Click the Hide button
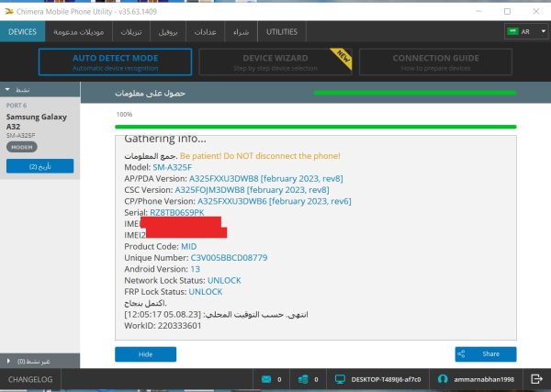 145,354
